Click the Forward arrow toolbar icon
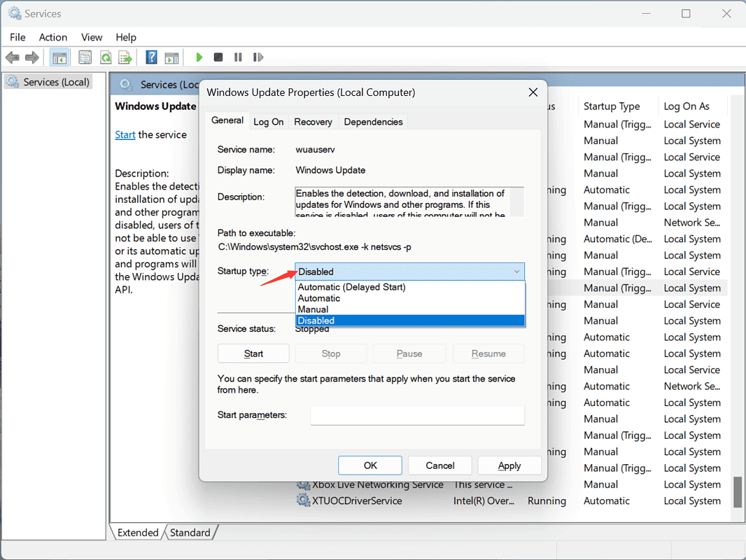 32,57
